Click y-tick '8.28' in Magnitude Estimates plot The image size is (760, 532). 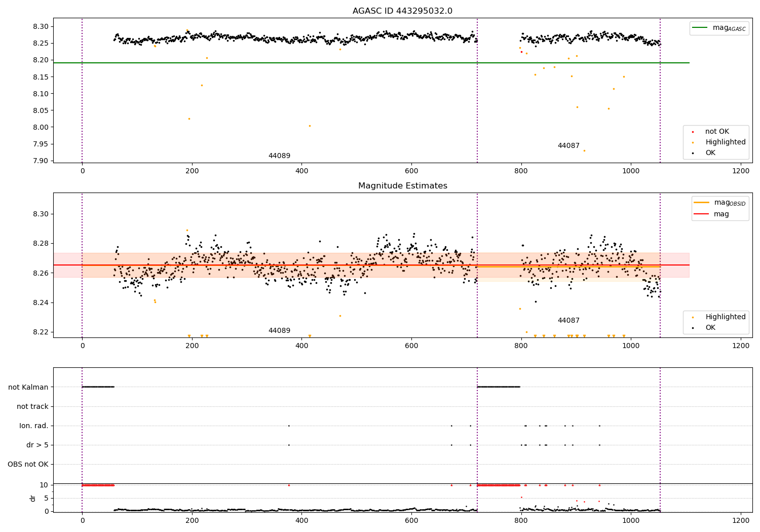click(41, 244)
